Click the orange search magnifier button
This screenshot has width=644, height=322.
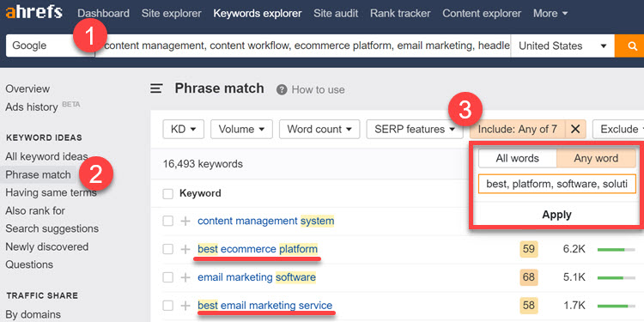[x=630, y=46]
